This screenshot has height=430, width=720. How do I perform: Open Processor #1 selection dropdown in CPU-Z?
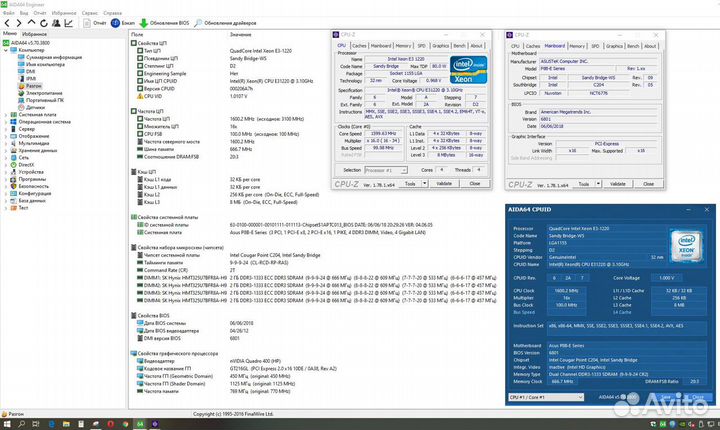386,170
